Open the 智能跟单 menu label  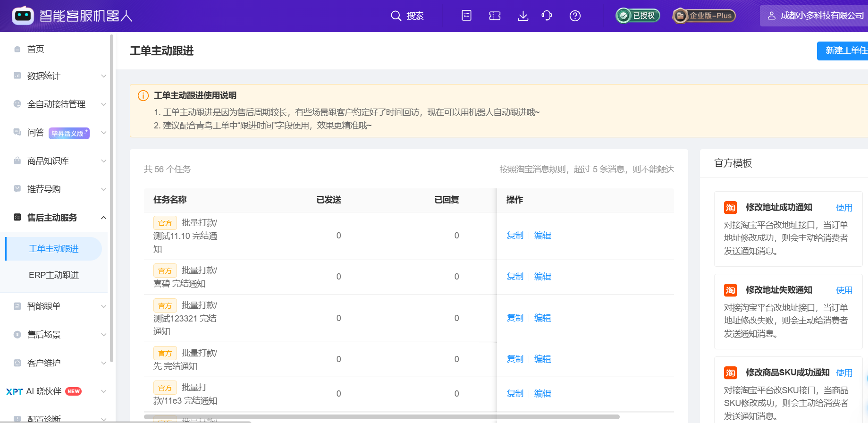(44, 306)
